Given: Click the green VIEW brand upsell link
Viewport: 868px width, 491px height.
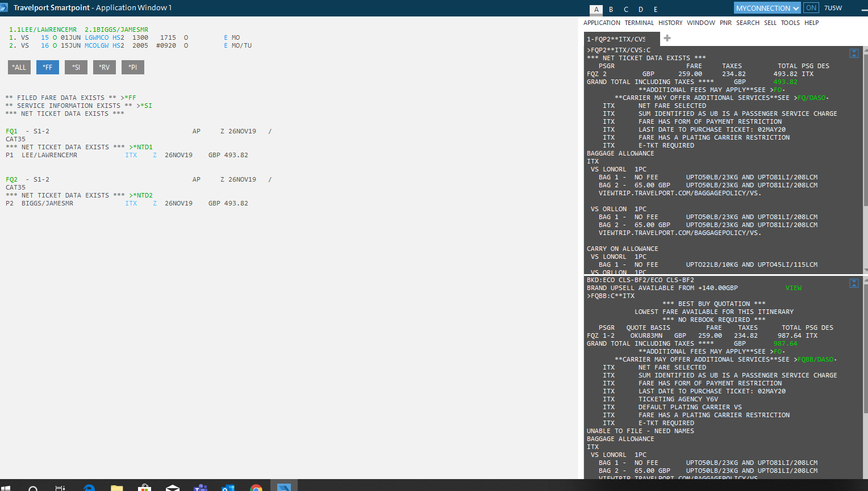Looking at the screenshot, I should [794, 288].
